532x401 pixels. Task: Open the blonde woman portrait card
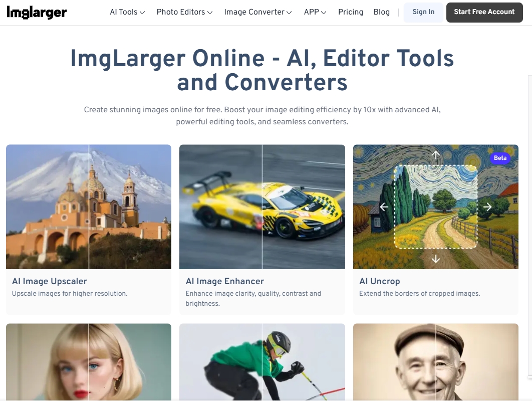coord(89,362)
